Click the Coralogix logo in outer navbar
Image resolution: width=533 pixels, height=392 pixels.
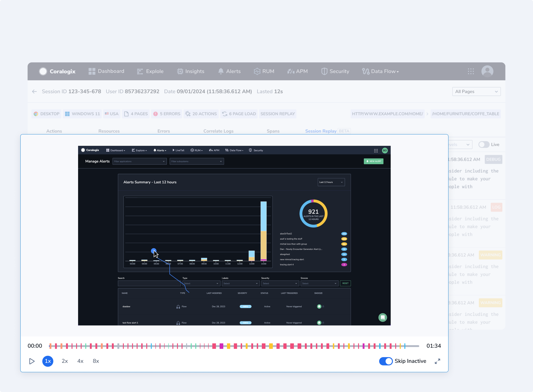(57, 71)
